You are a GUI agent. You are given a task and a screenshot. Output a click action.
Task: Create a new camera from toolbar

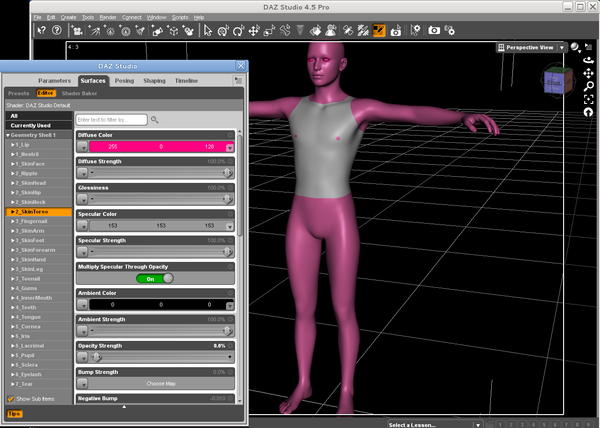77,30
